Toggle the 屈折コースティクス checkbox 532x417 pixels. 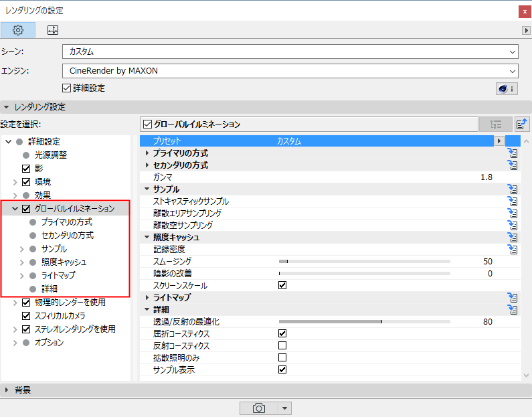click(x=282, y=333)
